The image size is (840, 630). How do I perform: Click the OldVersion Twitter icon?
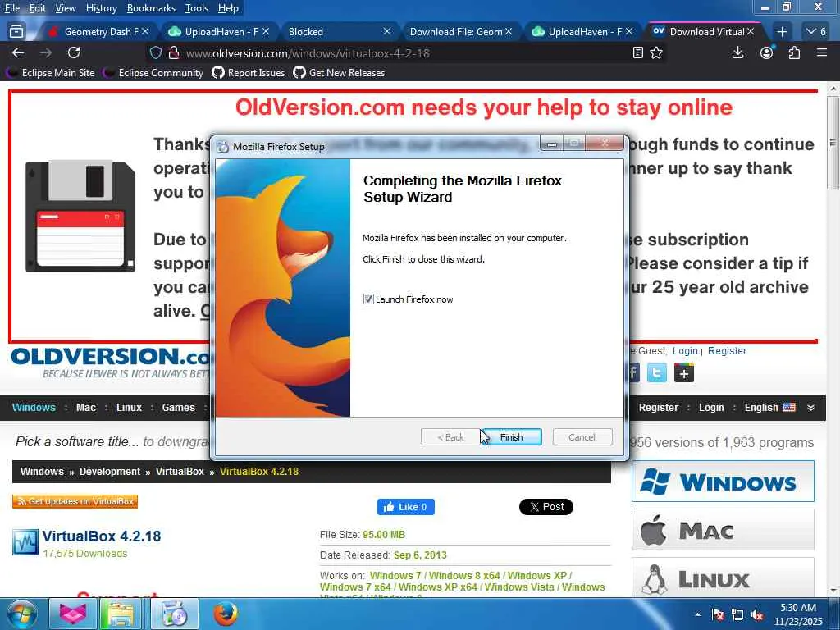click(657, 372)
